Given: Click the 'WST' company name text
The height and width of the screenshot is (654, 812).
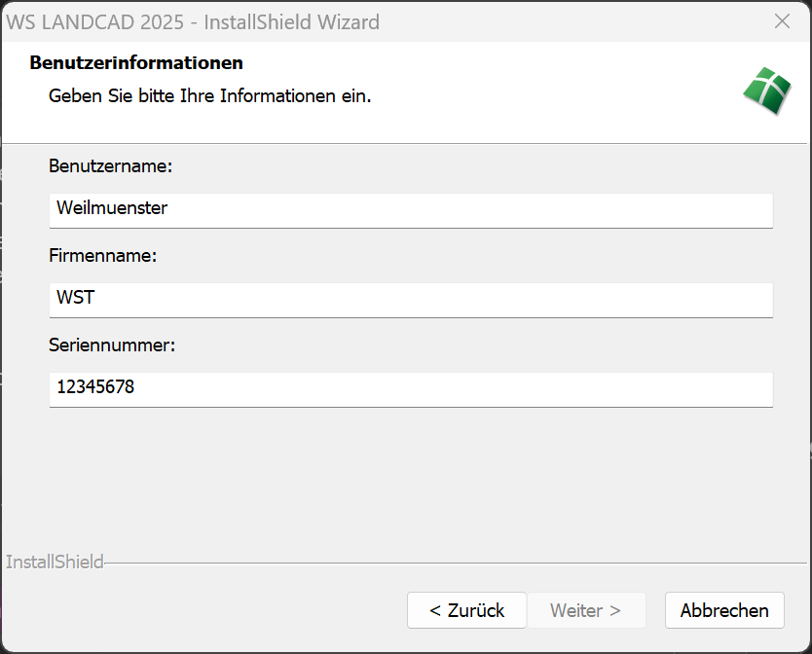Looking at the screenshot, I should point(76,298).
